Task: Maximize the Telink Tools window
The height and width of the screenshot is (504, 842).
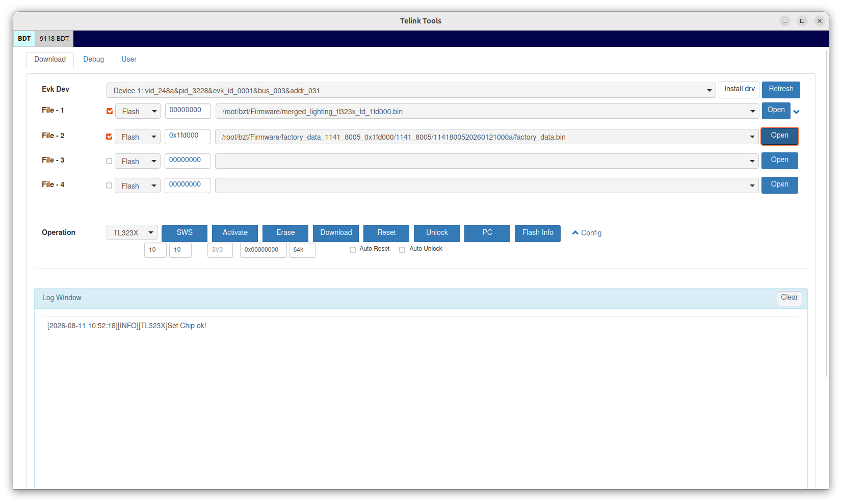Action: pyautogui.click(x=802, y=21)
